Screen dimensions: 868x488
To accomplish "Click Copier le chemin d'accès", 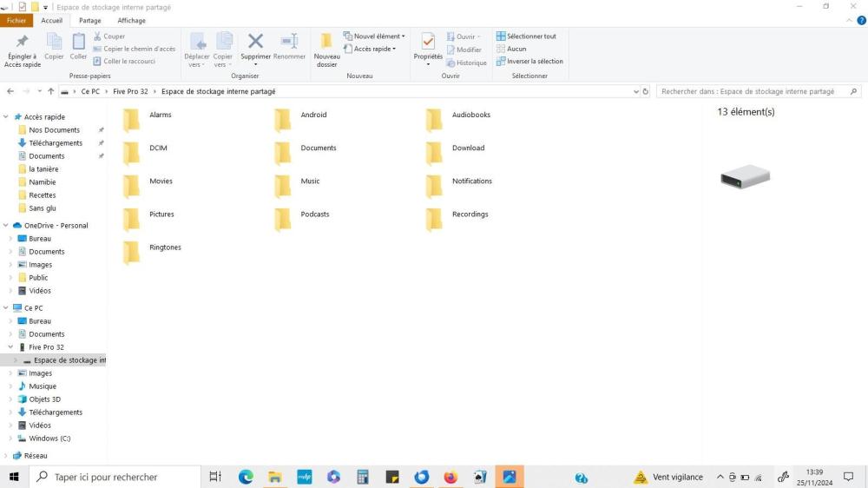I will point(134,49).
